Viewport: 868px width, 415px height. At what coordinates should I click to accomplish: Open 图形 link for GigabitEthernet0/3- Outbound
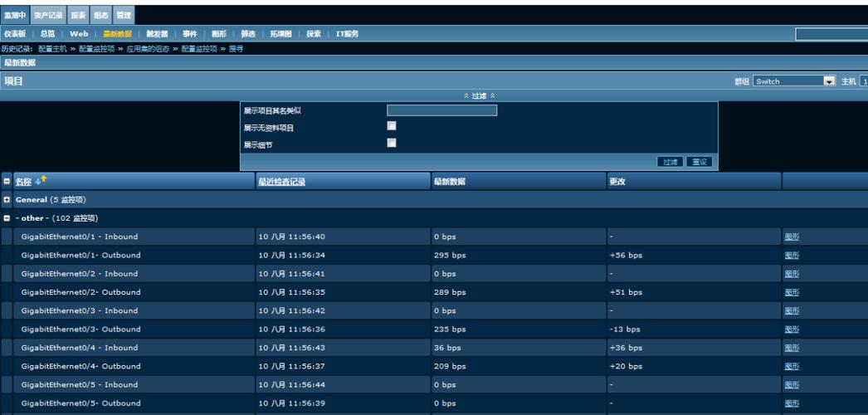point(792,330)
